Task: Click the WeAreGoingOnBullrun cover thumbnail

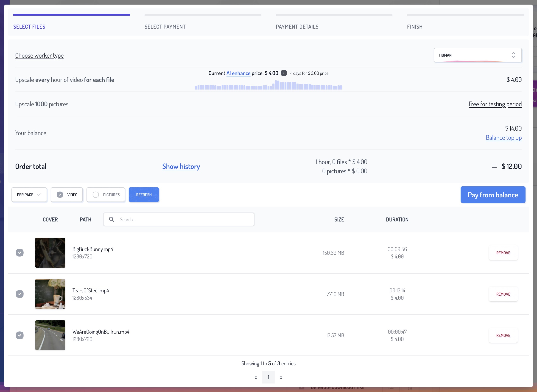Action: (x=50, y=335)
